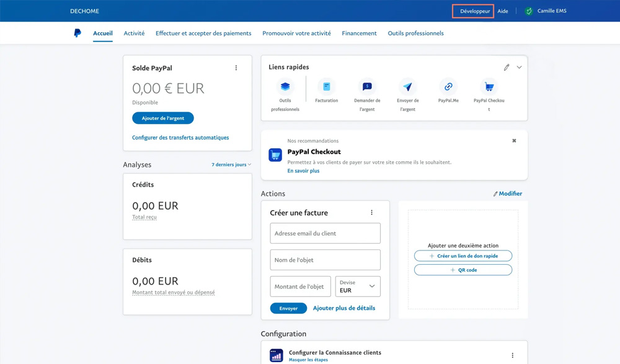Click the PayPal Checkout cart quick link
The image size is (620, 364).
point(489,87)
